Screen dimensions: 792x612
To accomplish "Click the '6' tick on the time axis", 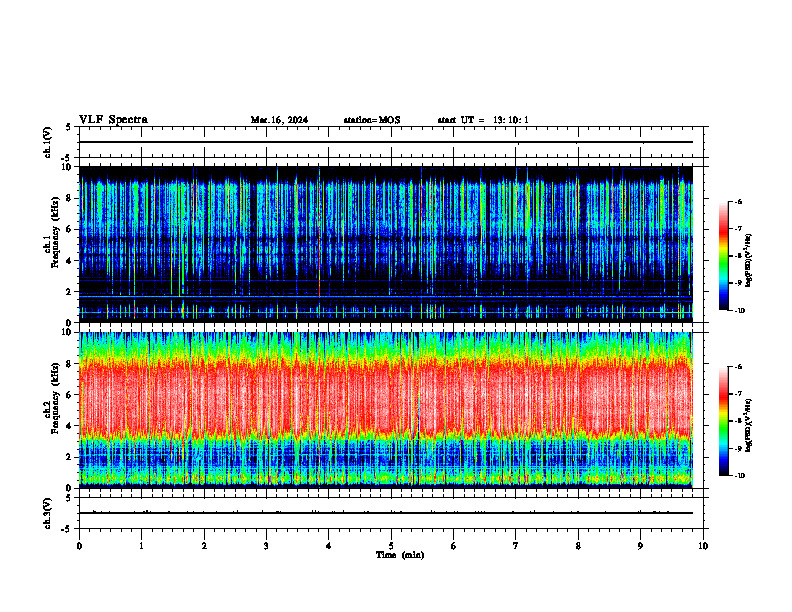I will point(454,546).
